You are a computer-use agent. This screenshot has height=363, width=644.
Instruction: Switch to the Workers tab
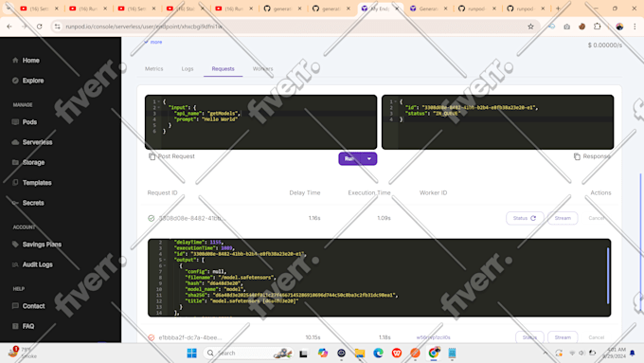263,68
